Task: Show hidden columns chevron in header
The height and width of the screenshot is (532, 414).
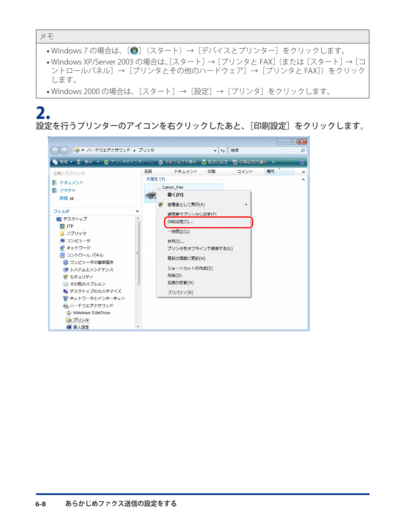Action: pyautogui.click(x=303, y=172)
